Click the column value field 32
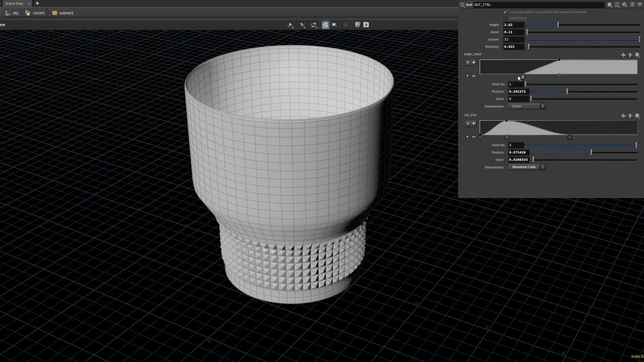644x362 pixels. click(x=513, y=39)
